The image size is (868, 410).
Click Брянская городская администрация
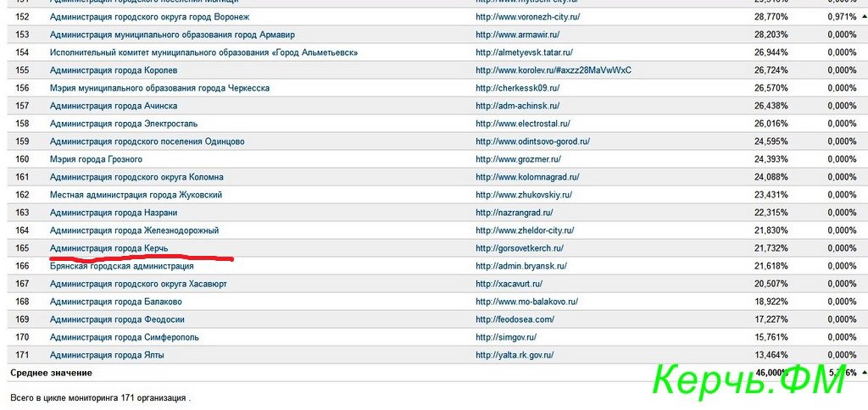(121, 266)
